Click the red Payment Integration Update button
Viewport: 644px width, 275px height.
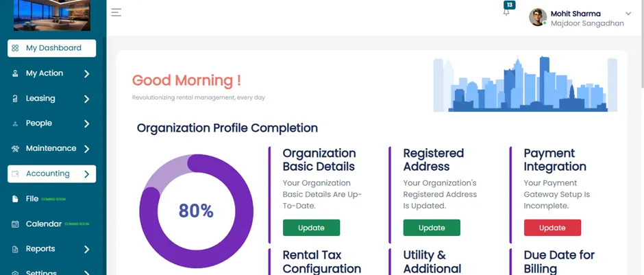[x=552, y=228]
